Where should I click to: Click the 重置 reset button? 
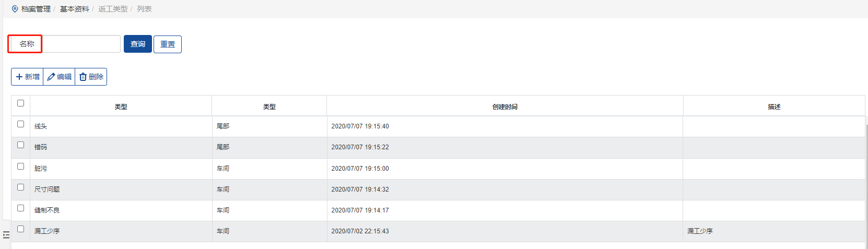(168, 44)
